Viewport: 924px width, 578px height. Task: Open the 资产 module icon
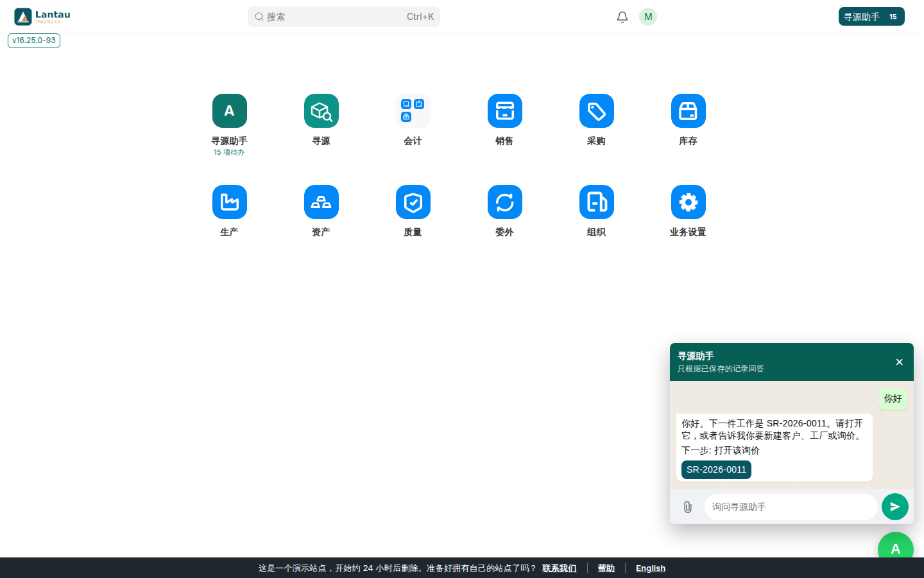[x=321, y=202]
